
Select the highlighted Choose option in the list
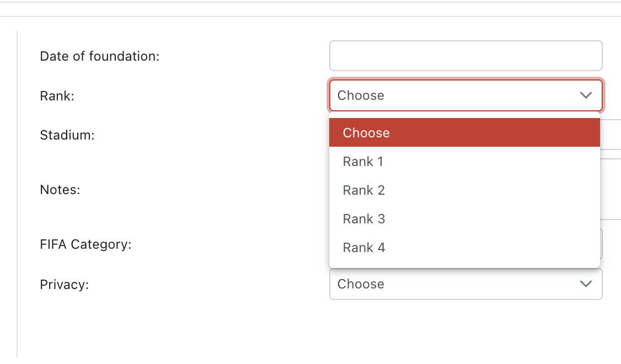click(464, 133)
